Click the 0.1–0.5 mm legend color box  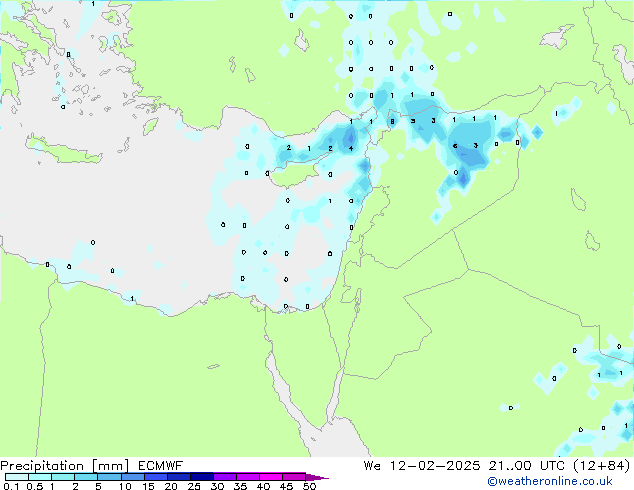[17, 477]
